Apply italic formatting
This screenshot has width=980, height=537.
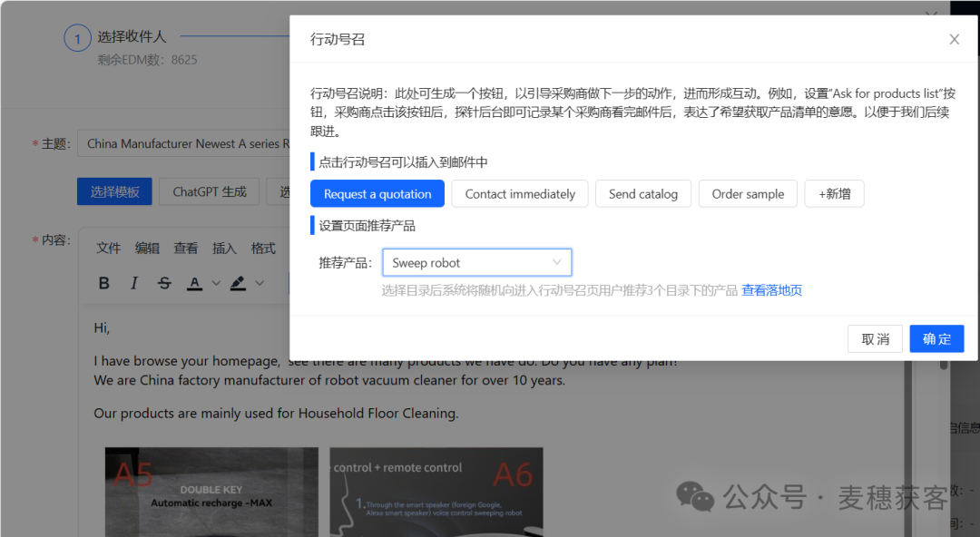[x=133, y=282]
